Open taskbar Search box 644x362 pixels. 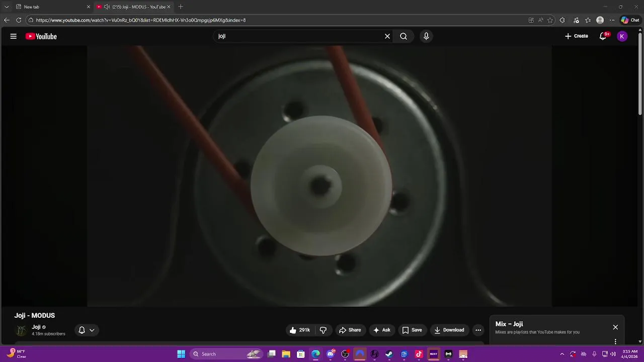click(x=226, y=354)
